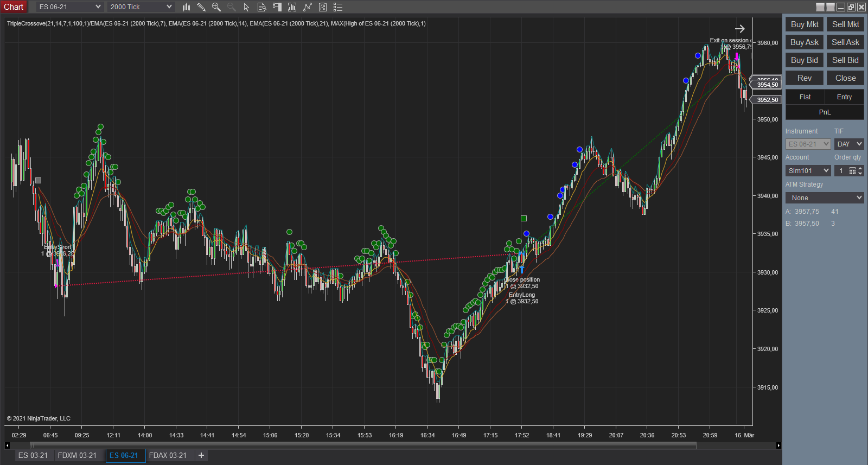Viewport: 868px width, 465px height.
Task: Click the 16. Mär date axis label
Action: (x=744, y=435)
